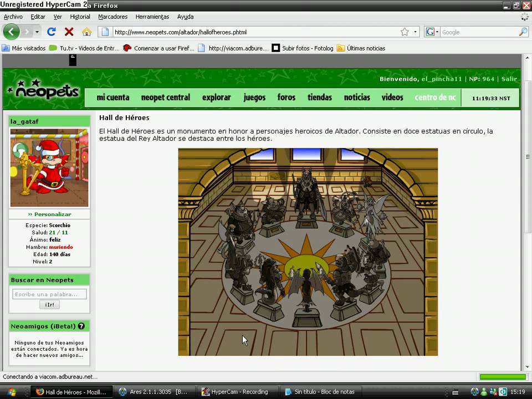
Task: Click the page icon in address bar
Action: tap(105, 32)
